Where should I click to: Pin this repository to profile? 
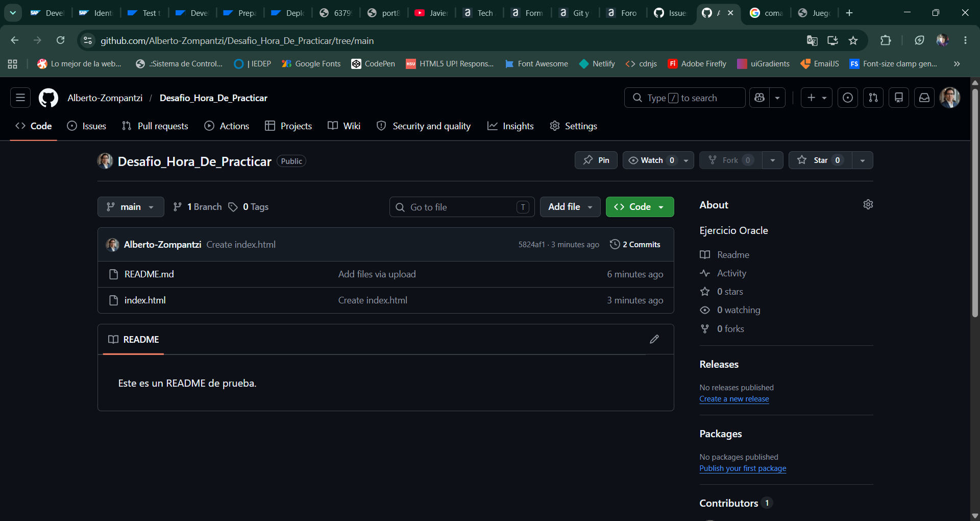tap(596, 160)
